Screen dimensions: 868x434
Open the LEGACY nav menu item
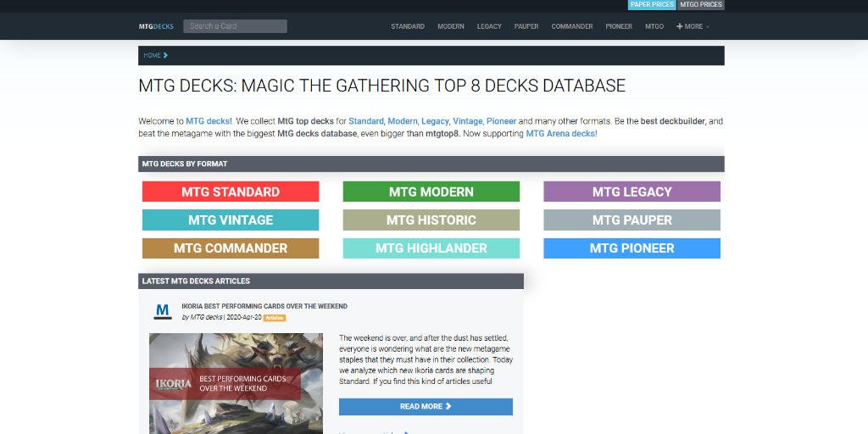(489, 26)
